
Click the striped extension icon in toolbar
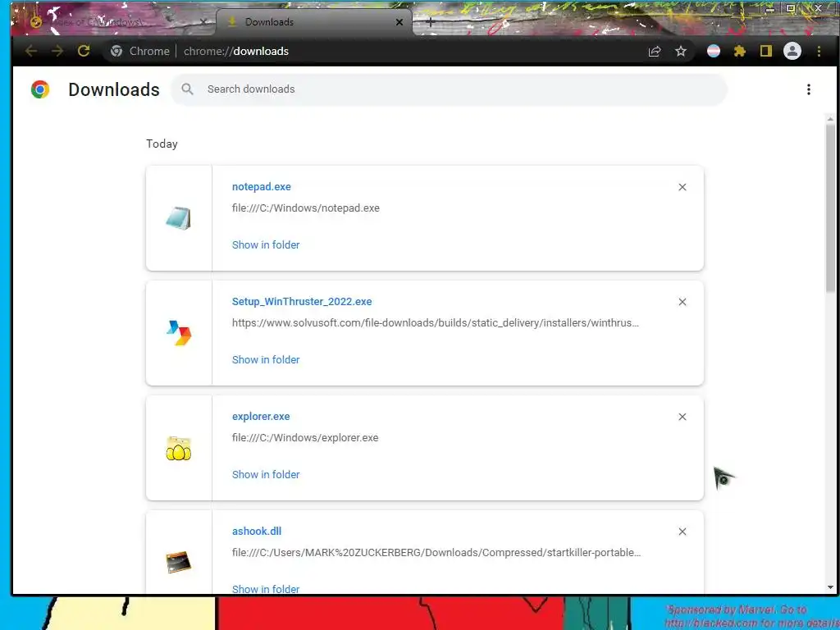(x=714, y=52)
